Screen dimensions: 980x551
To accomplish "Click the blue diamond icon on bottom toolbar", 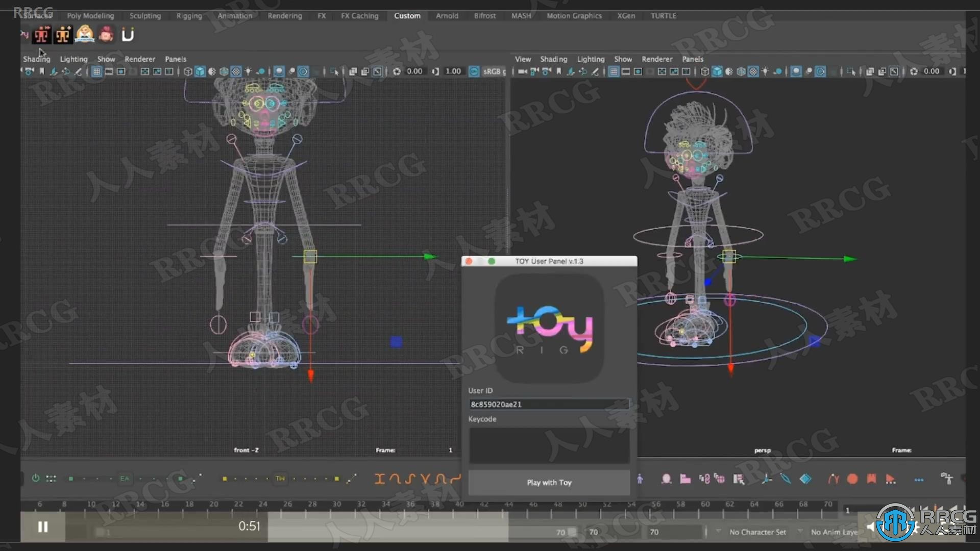I will [805, 479].
